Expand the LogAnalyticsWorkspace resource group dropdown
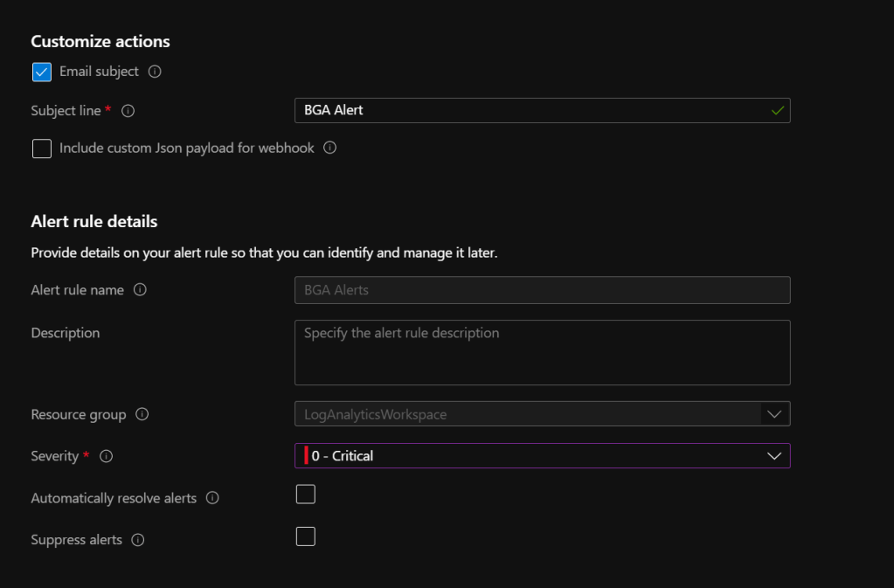Image resolution: width=894 pixels, height=588 pixels. click(773, 414)
